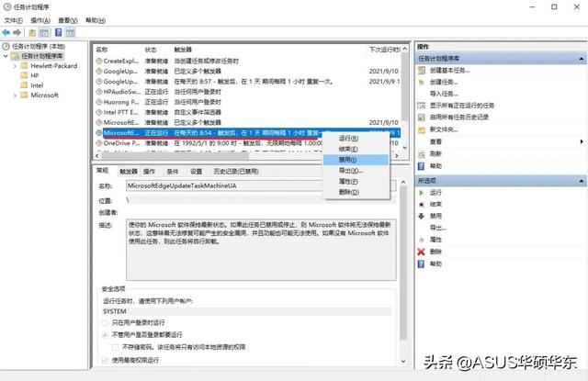Switch to the 历史记录(已禁用) tab
The image size is (588, 381).
coord(236,172)
